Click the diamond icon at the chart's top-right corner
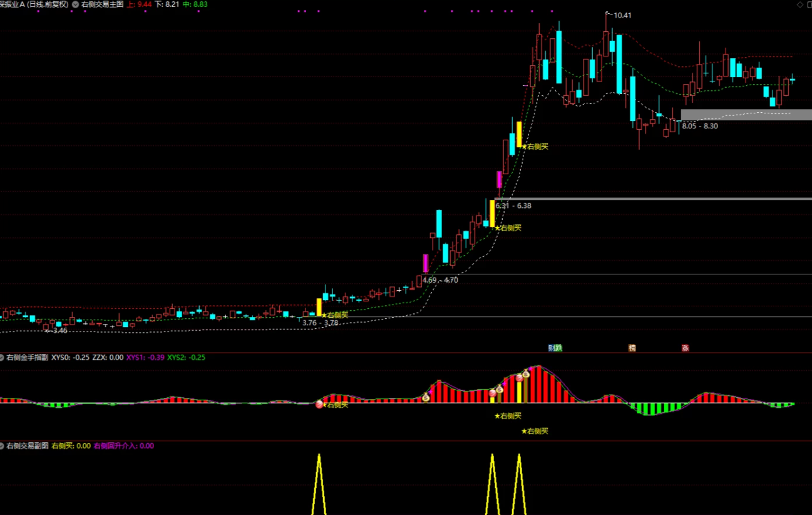Screen dimensions: 812x515 [799, 4]
